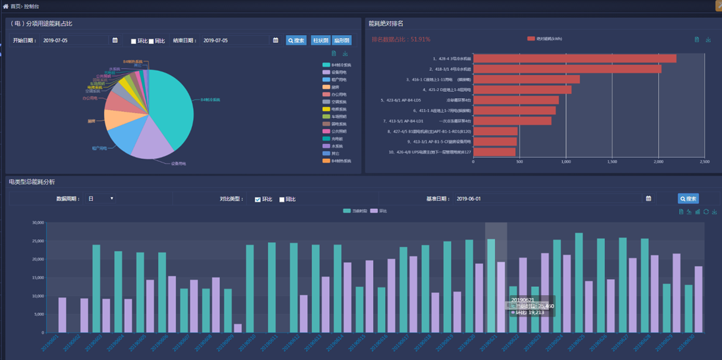Save the 能耗绝对排名 chart as an image
The image size is (722, 360).
tap(708, 40)
